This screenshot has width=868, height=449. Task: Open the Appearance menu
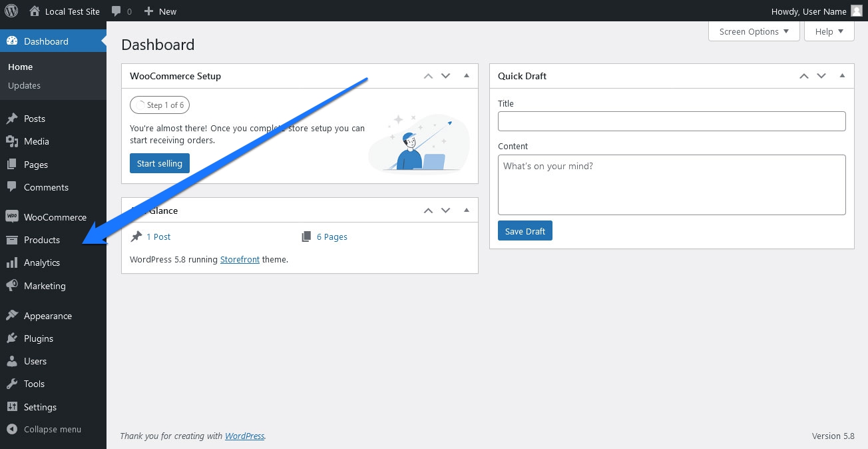pyautogui.click(x=53, y=316)
